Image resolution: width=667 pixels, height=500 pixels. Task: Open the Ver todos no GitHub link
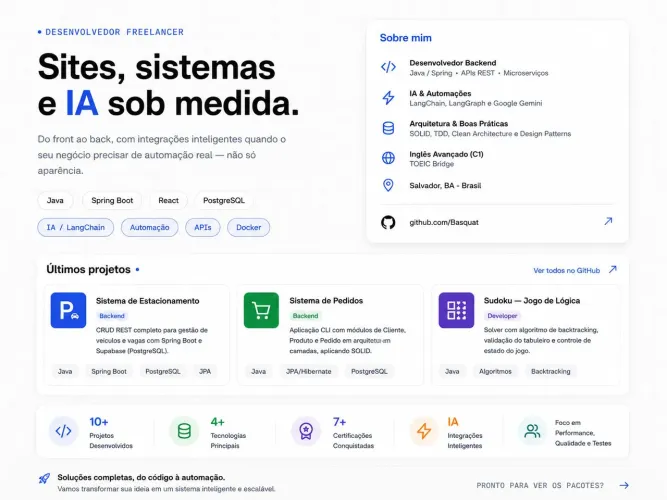[567, 270]
